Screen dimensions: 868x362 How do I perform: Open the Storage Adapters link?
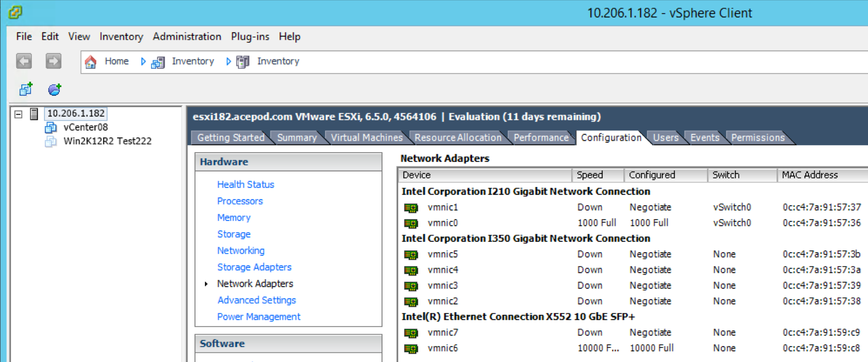(254, 267)
